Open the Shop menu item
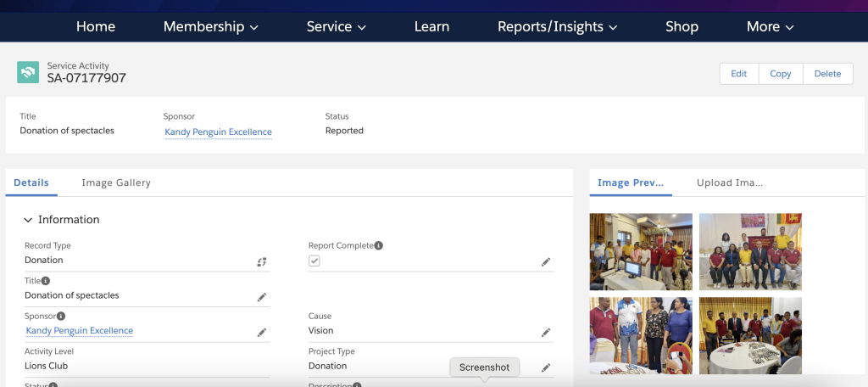 [x=682, y=26]
